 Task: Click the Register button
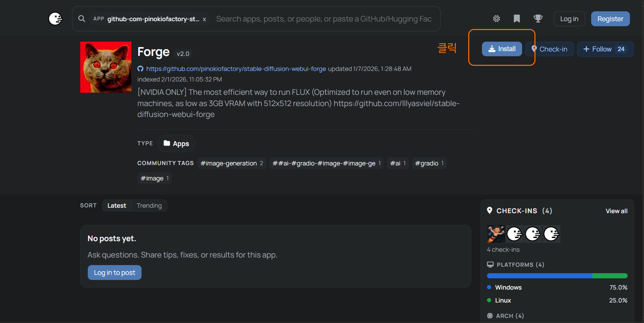click(610, 19)
